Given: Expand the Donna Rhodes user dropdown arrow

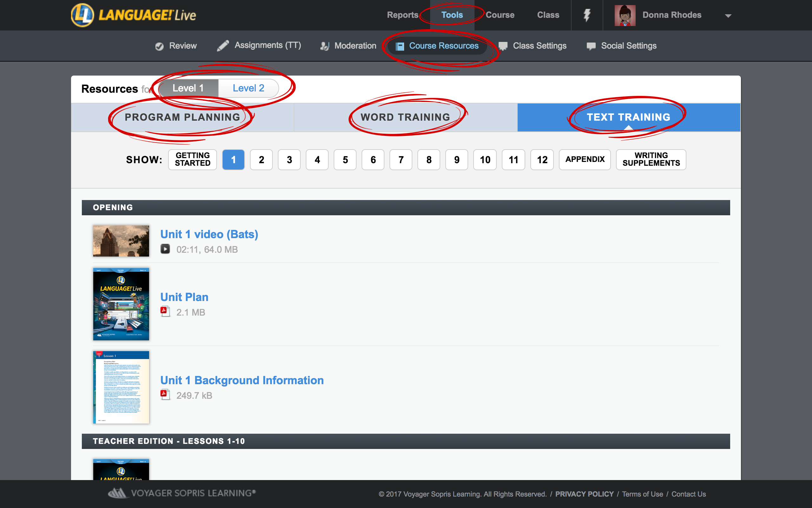Looking at the screenshot, I should coord(728,16).
